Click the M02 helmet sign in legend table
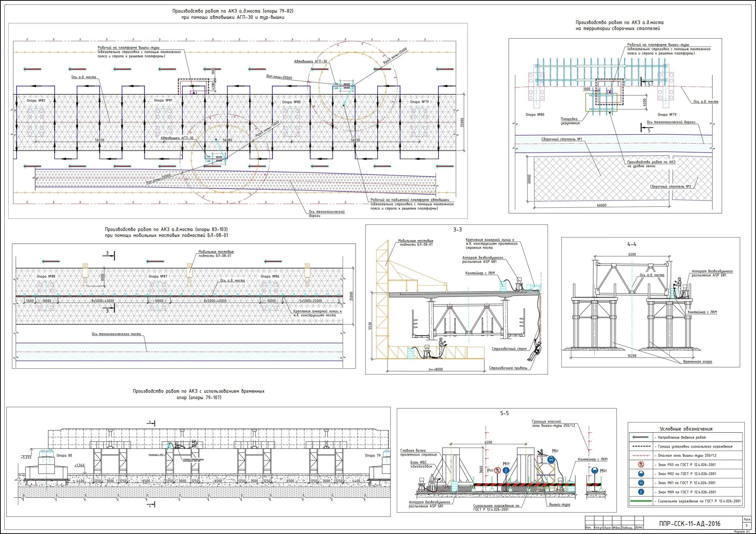756x534 pixels. (641, 474)
